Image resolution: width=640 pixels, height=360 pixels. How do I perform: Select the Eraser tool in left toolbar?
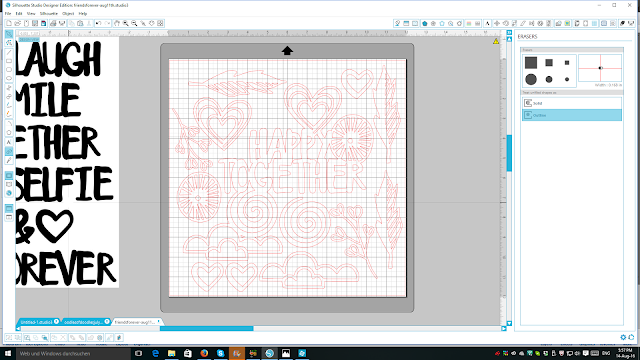tap(9, 151)
